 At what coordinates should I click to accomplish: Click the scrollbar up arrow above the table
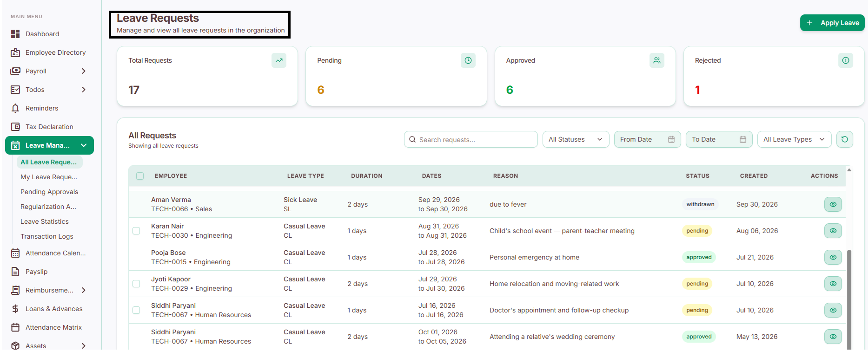coord(849,170)
